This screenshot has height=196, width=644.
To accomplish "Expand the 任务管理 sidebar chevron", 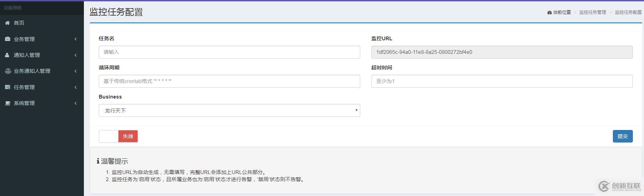I will [75, 87].
